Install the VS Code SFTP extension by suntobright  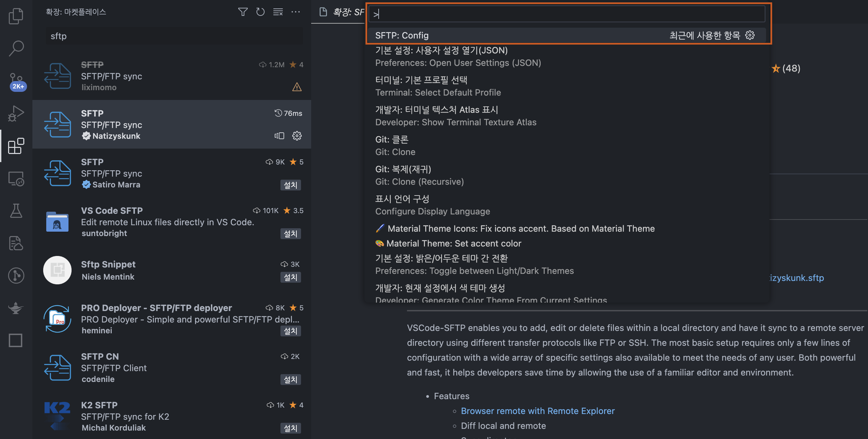click(290, 234)
